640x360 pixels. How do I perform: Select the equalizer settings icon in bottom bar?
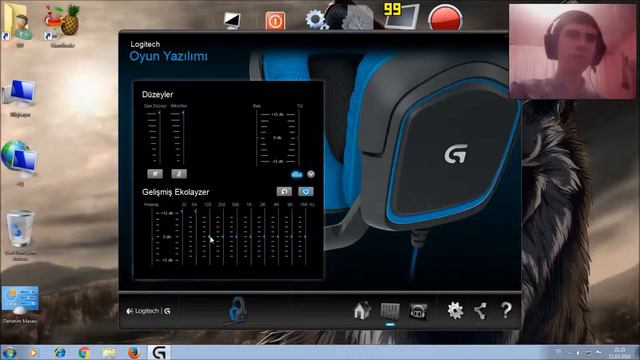tap(390, 311)
